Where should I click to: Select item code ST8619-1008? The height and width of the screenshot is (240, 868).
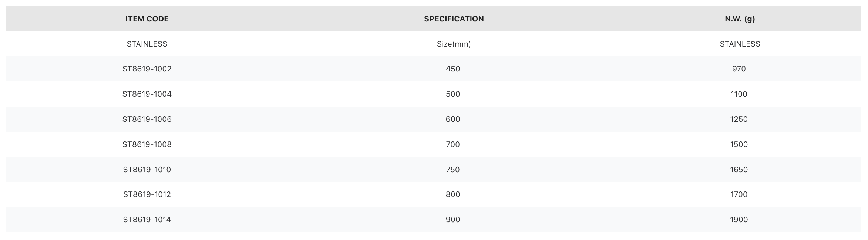(147, 144)
